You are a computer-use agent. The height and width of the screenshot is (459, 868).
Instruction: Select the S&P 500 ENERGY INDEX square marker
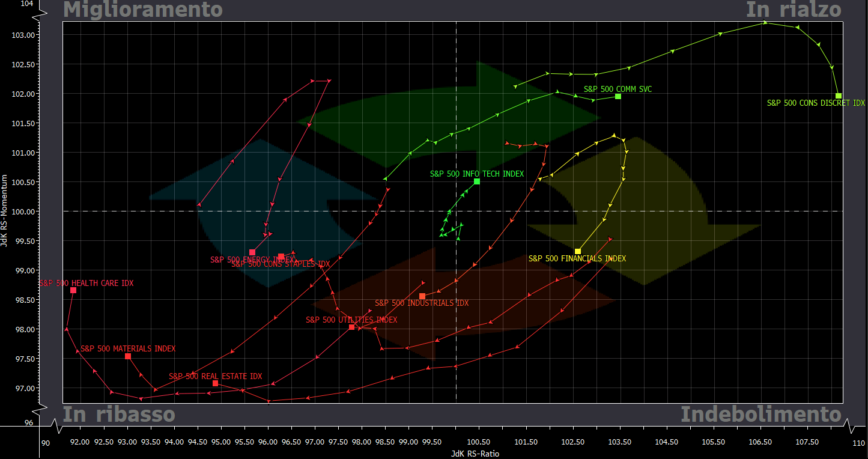tap(252, 252)
